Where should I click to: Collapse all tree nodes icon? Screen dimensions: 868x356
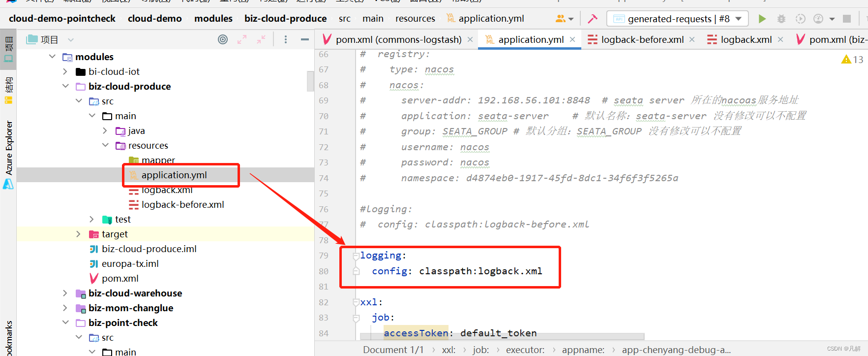point(261,39)
